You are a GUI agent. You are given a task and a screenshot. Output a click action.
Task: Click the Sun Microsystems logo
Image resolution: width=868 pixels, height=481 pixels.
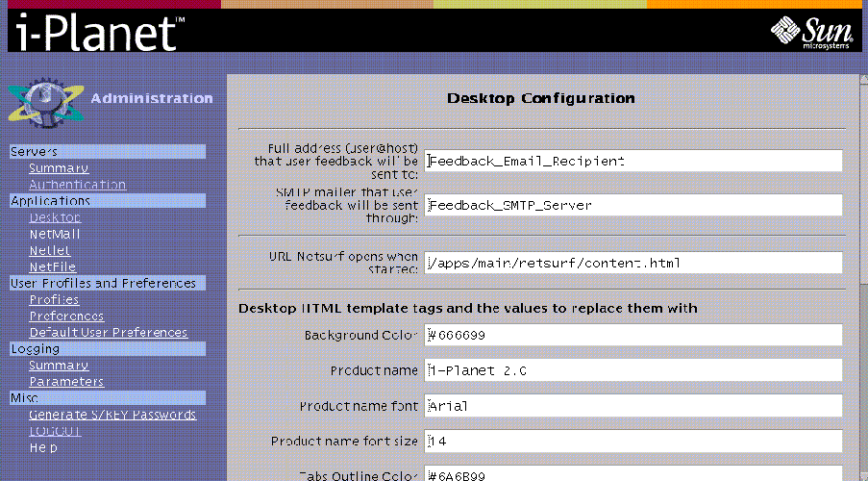click(812, 32)
